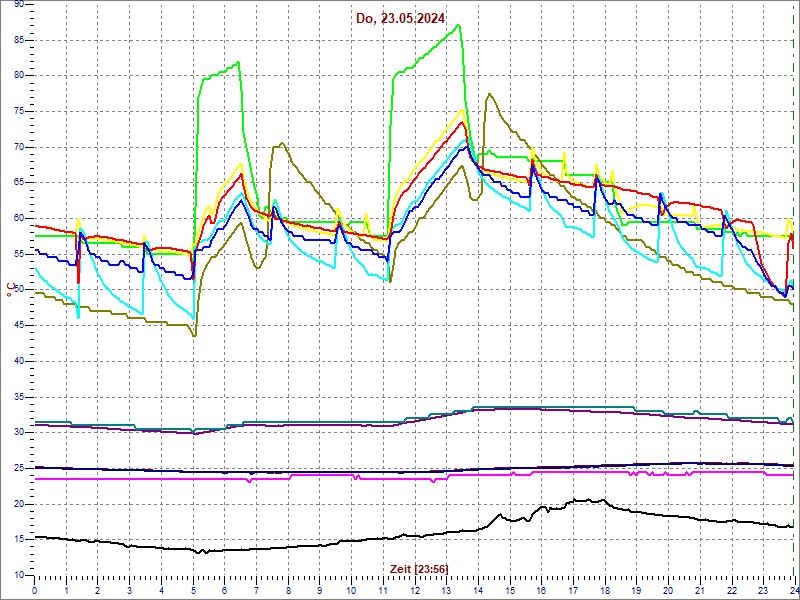Screen dimensions: 800x600
Task: Select the 35 mark on the temperature axis
Action: 18,397
